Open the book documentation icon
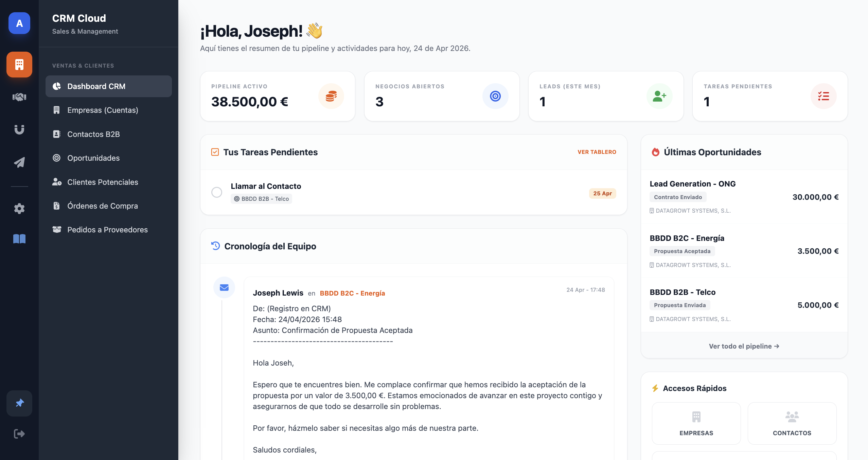868x460 pixels. tap(19, 238)
